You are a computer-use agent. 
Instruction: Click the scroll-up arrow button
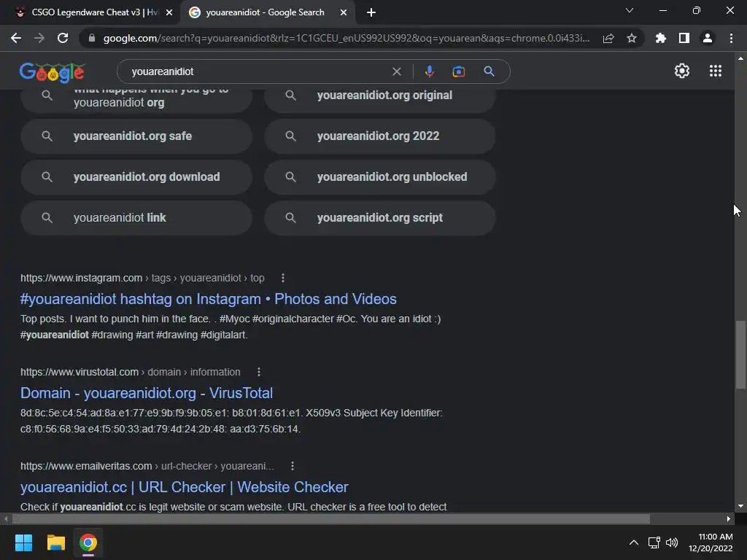(x=740, y=58)
